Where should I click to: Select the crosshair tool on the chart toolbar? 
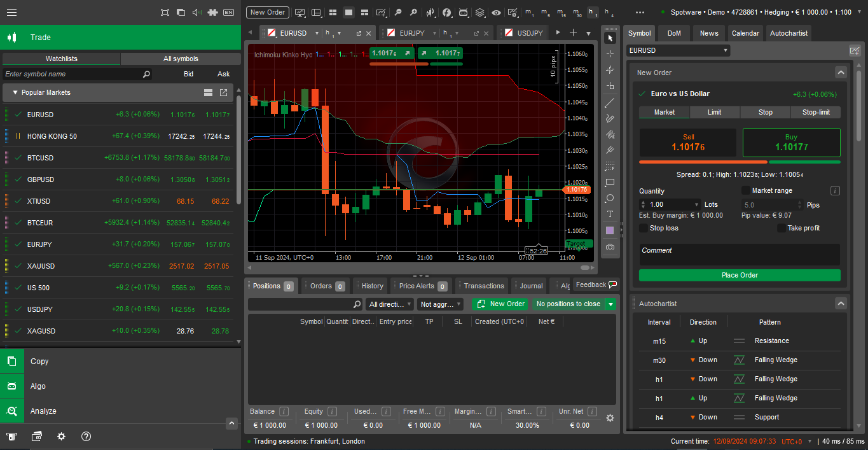610,53
